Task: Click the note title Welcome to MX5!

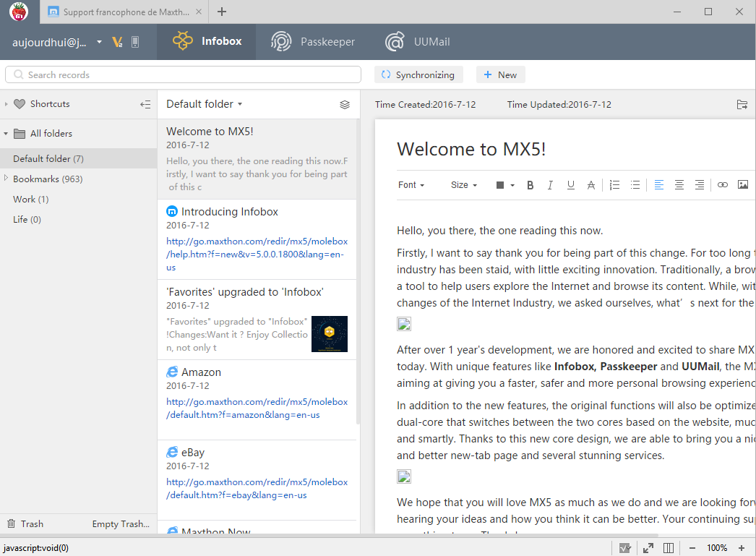Action: (x=471, y=149)
